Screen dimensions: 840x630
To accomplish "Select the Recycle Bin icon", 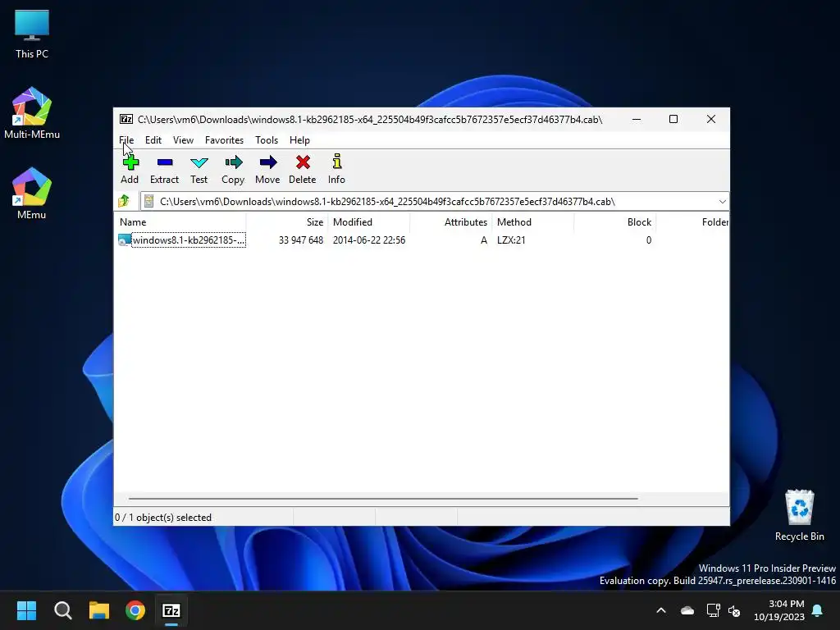I will point(799,515).
